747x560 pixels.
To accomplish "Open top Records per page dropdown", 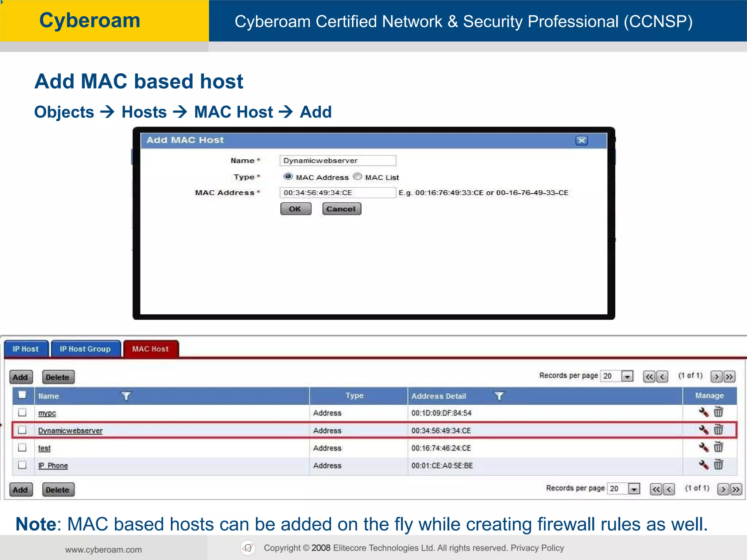I will point(627,376).
